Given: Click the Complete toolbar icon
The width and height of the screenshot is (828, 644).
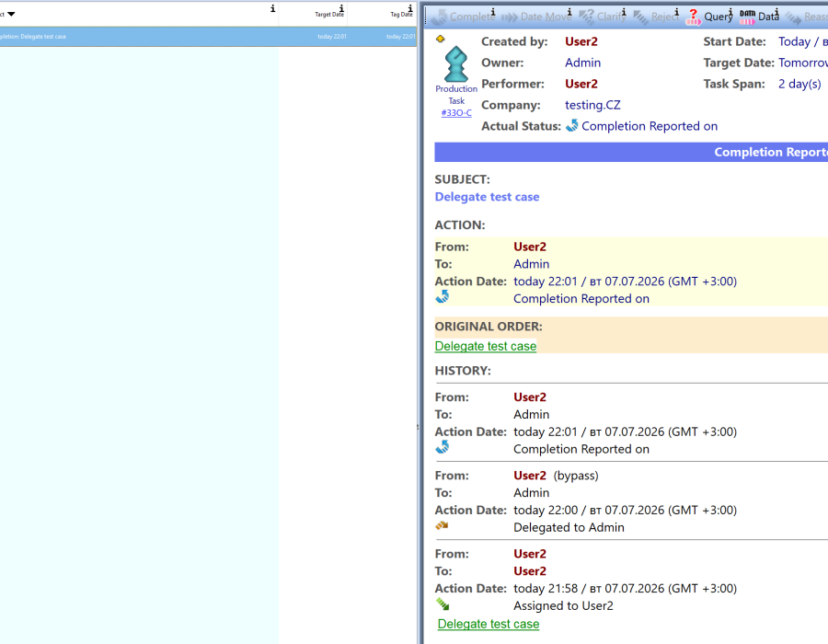Looking at the screenshot, I should pos(438,17).
